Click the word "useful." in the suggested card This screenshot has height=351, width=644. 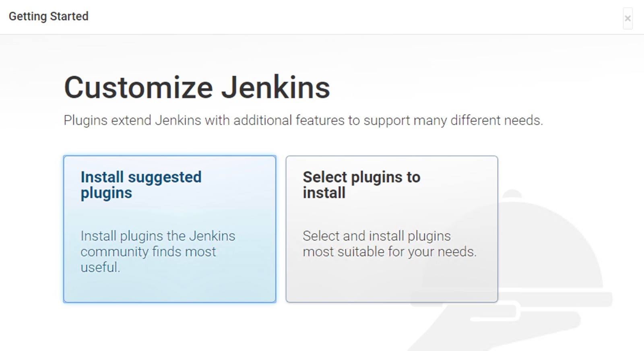100,267
